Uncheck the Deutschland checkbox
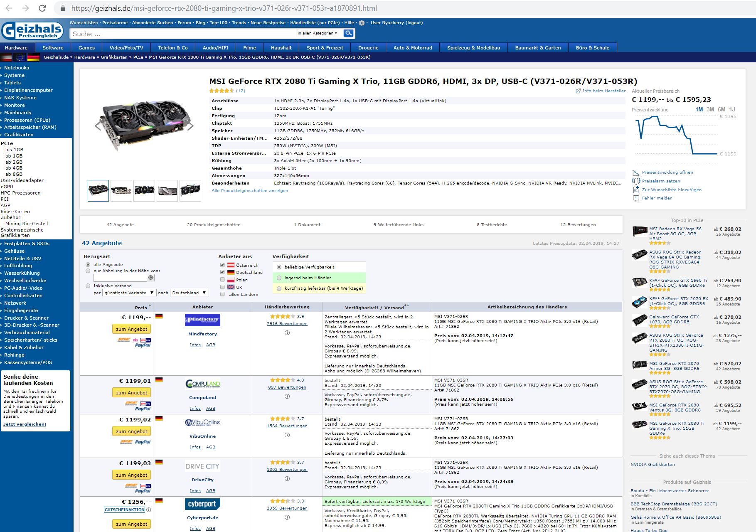This screenshot has height=532, width=756. tap(222, 272)
